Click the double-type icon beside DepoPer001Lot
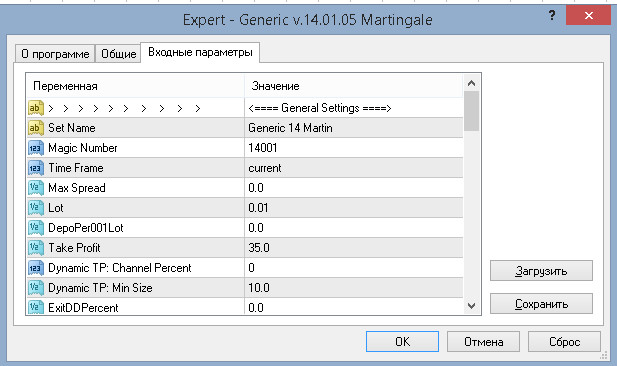 click(35, 228)
